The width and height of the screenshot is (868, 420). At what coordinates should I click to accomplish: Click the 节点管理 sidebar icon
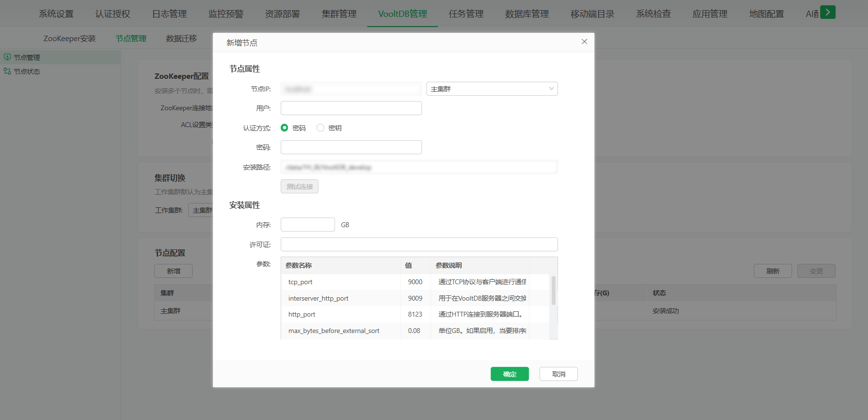(7, 57)
